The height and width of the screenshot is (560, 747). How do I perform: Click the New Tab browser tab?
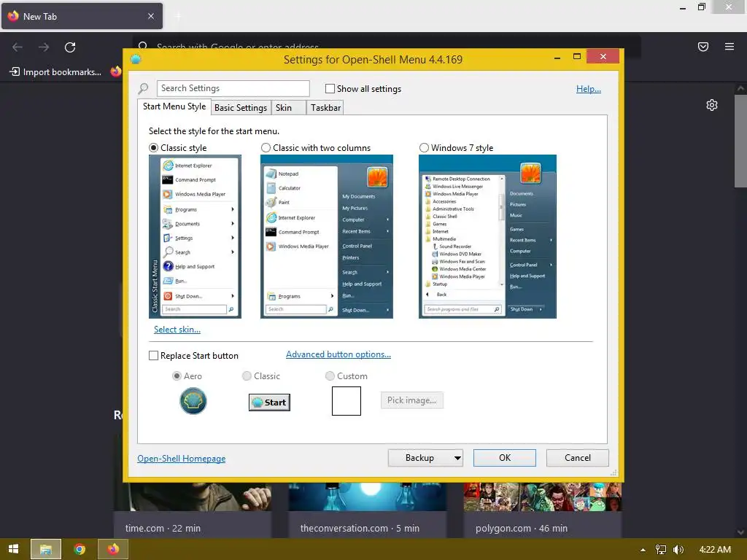(x=82, y=16)
